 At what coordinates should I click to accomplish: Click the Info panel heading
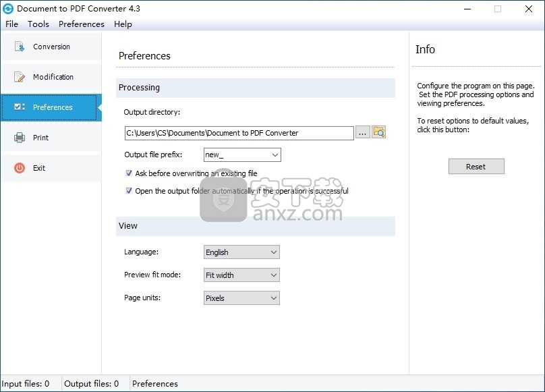(425, 49)
